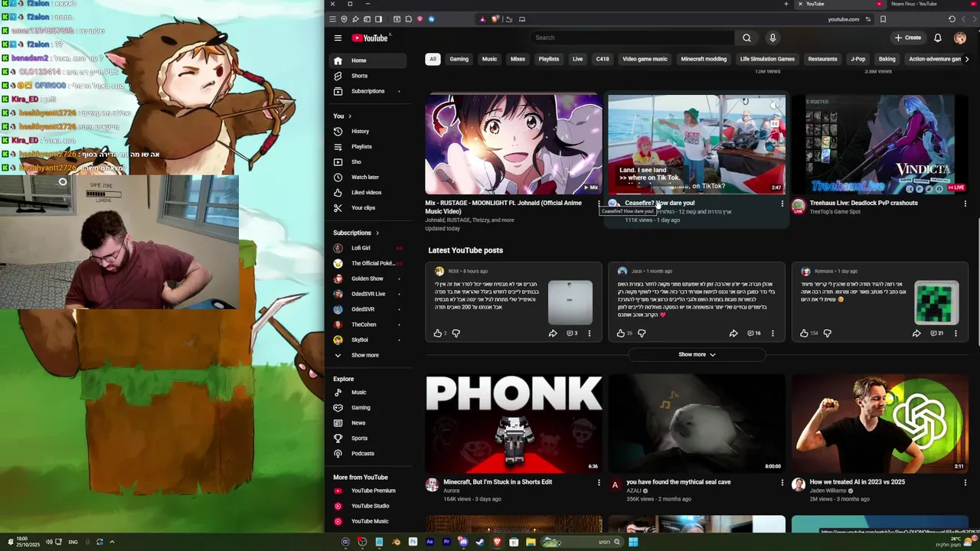Screen dimensions: 980x551
Task: Select the Baking filter chip
Action: [x=887, y=59]
